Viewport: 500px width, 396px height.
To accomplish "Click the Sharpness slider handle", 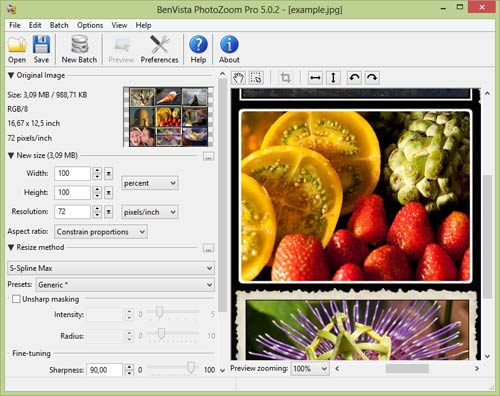I will [191, 368].
